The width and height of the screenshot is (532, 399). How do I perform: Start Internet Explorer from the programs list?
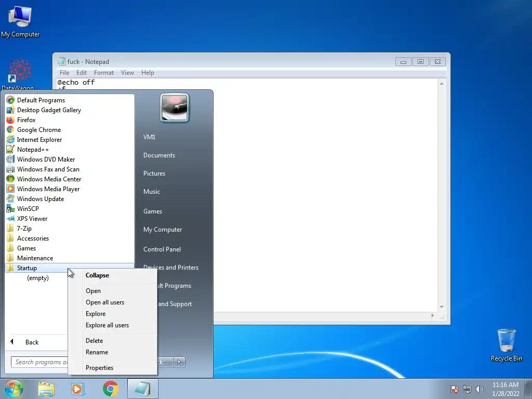[70, 139]
